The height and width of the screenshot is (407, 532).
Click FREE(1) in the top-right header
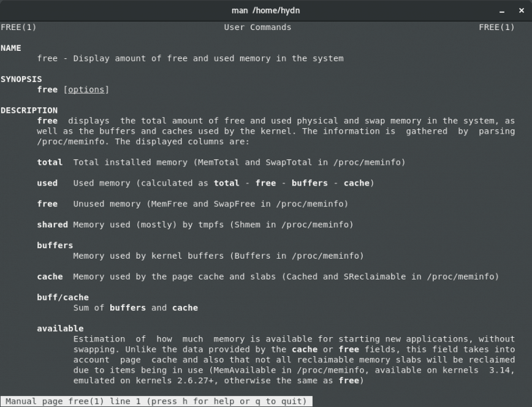tap(496, 27)
